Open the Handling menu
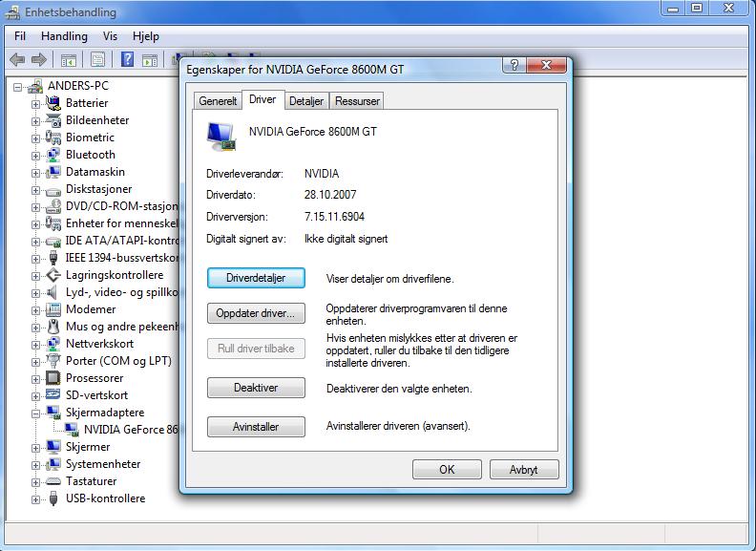 (64, 36)
